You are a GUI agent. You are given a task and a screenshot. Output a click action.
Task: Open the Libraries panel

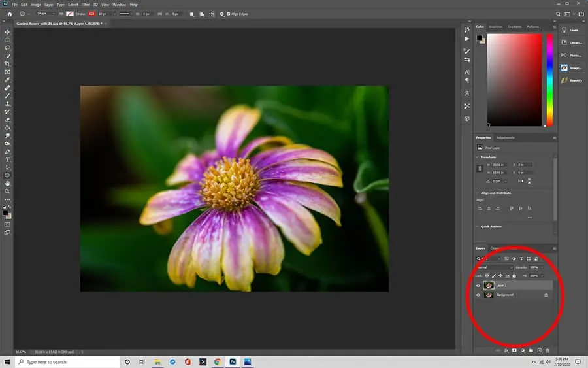click(571, 42)
